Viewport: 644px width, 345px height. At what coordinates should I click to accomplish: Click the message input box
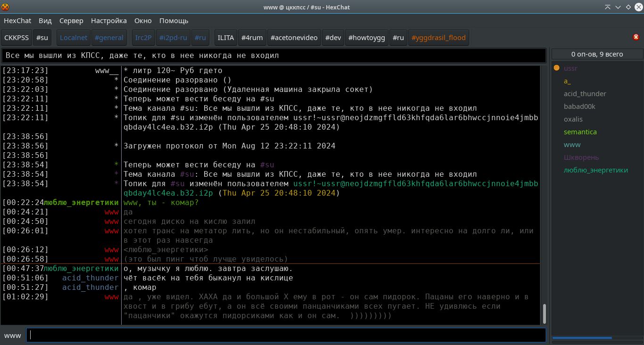coord(286,335)
